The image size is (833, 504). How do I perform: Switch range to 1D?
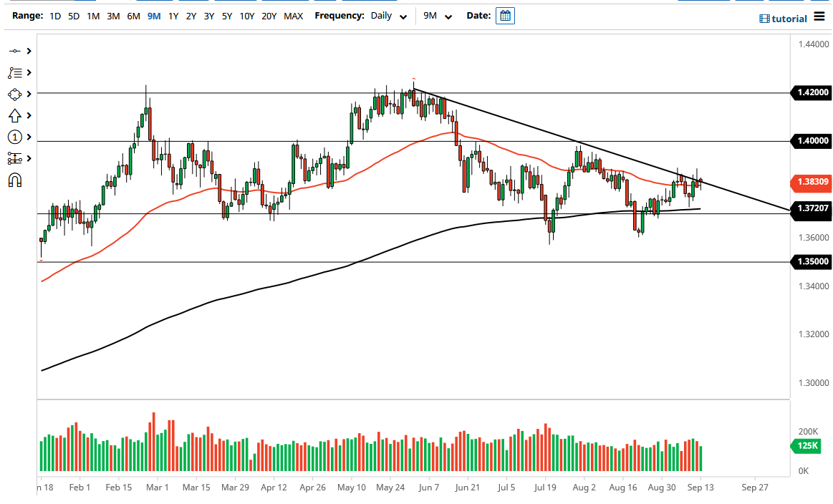pyautogui.click(x=55, y=16)
